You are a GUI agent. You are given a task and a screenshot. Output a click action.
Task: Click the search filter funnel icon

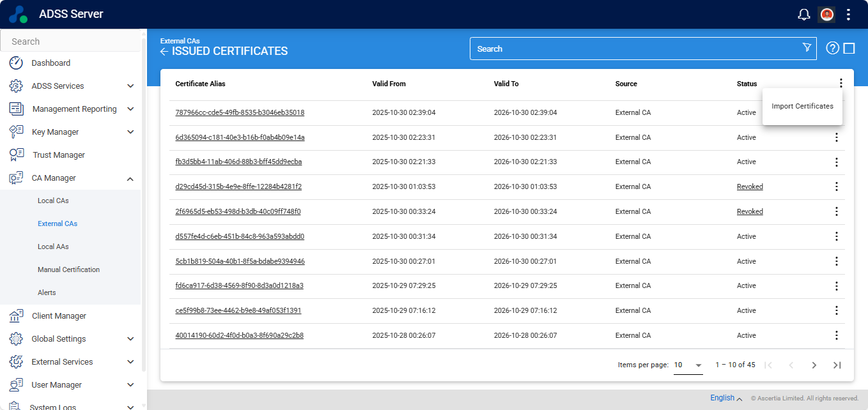(807, 48)
